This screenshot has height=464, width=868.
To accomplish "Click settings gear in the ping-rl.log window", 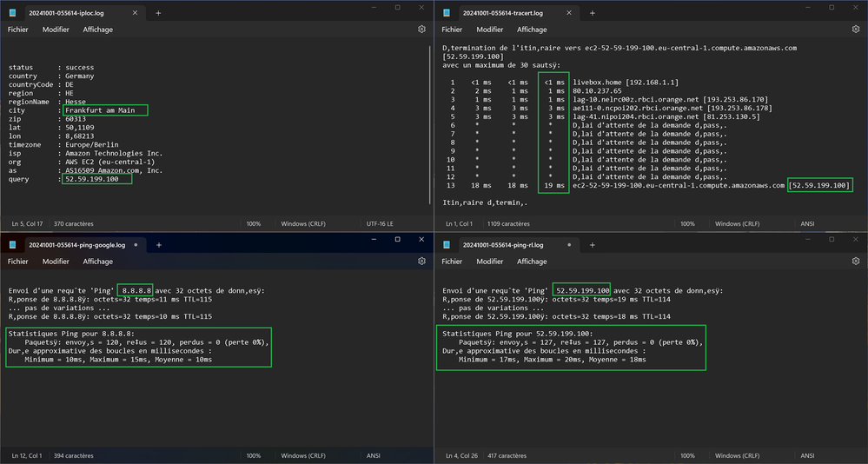I will tap(856, 261).
